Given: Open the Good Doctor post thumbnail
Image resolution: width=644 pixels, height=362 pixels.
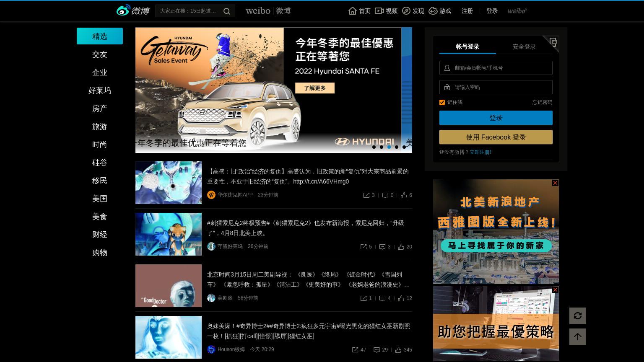Looking at the screenshot, I should coord(169,286).
